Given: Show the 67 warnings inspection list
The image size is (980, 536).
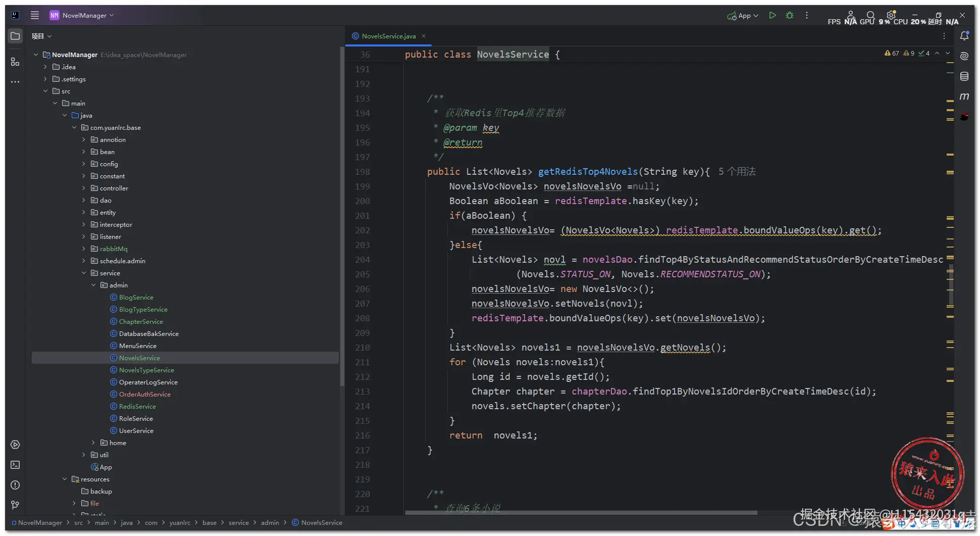Looking at the screenshot, I should pos(892,53).
